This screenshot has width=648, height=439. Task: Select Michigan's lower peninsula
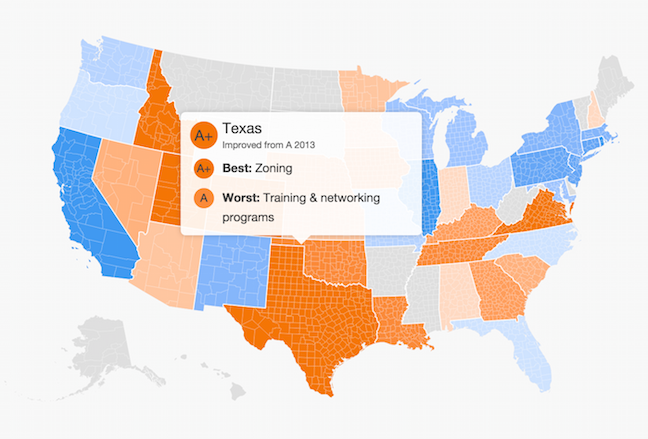click(x=467, y=138)
